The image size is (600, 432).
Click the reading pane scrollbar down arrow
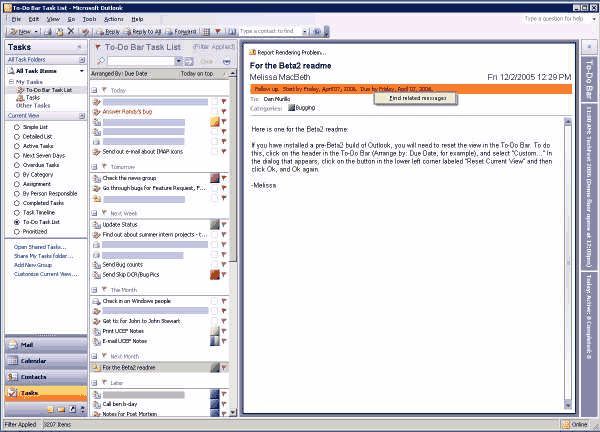click(567, 405)
